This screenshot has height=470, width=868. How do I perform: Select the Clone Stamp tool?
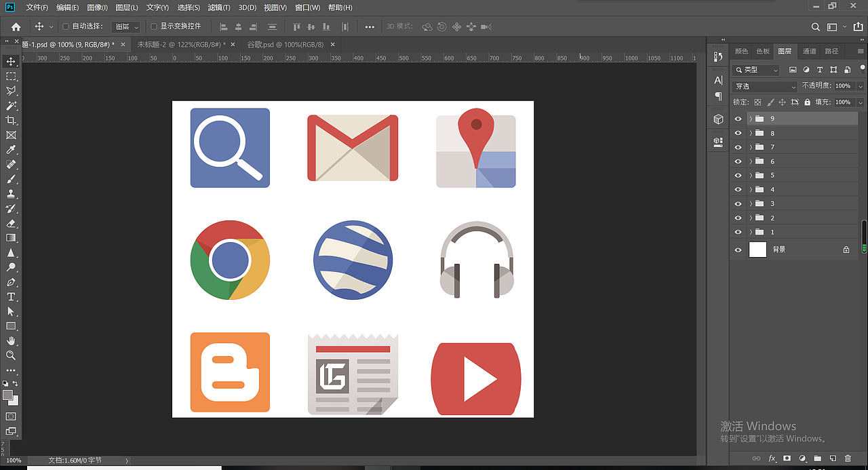[11, 194]
